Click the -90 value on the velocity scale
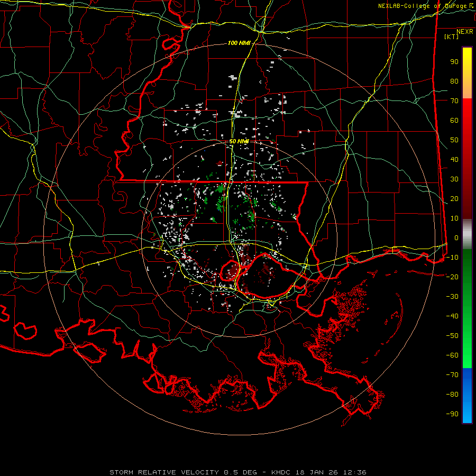Viewport: 476px width, 476px height. (x=452, y=414)
